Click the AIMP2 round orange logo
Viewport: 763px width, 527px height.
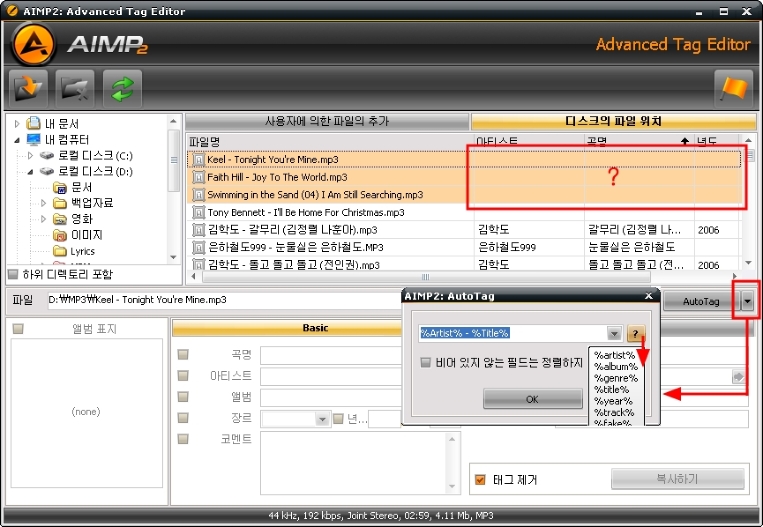pyautogui.click(x=34, y=44)
